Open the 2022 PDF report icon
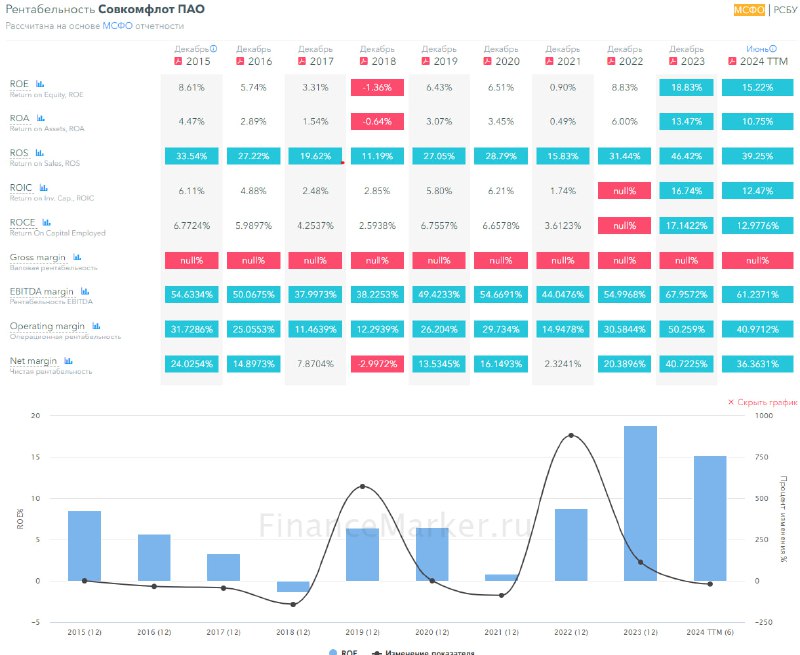800x655 pixels. click(x=611, y=61)
